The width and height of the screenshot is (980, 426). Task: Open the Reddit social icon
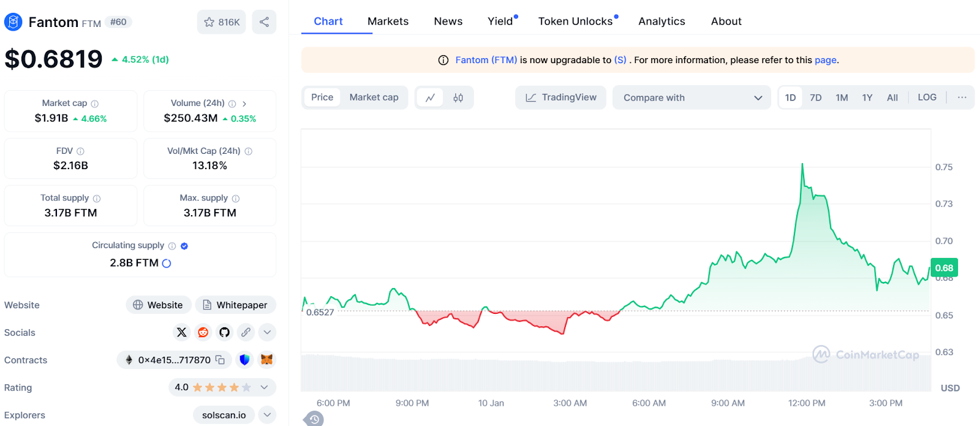click(x=203, y=332)
